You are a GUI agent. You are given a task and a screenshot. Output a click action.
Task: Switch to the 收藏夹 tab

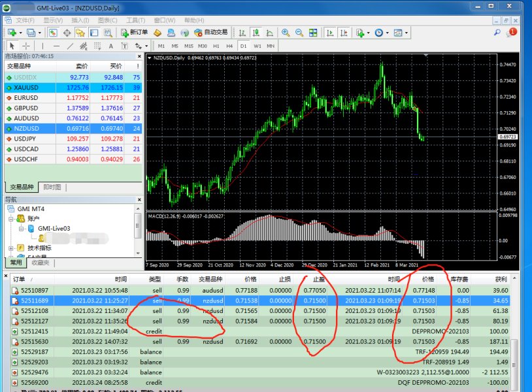pos(41,263)
